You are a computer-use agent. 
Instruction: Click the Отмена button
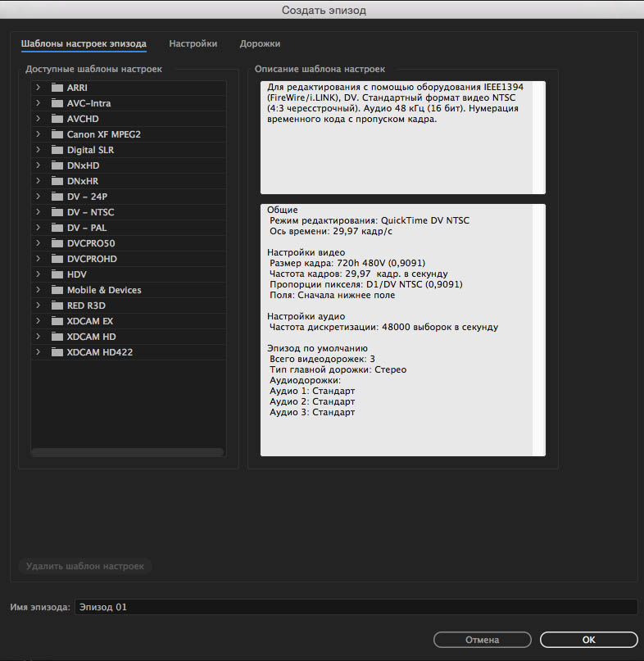coord(482,640)
